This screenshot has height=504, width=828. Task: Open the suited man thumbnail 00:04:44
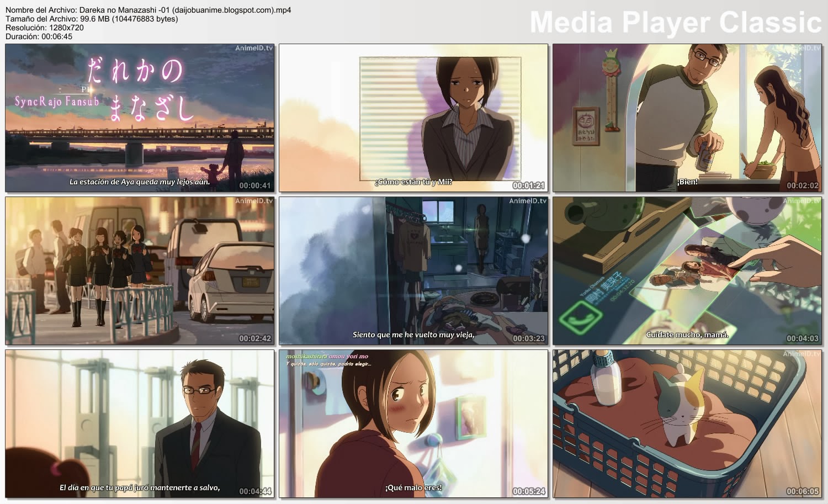coord(140,424)
